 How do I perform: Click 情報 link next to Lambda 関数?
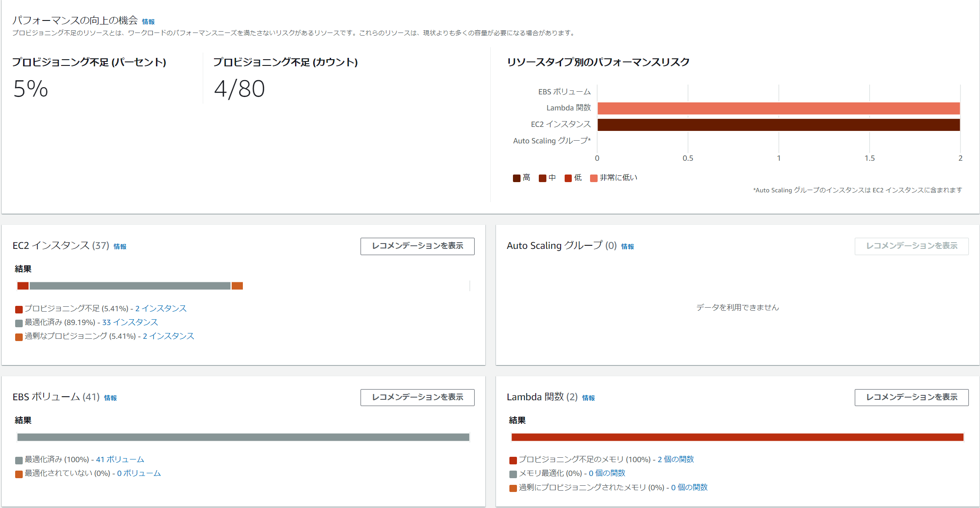point(588,398)
